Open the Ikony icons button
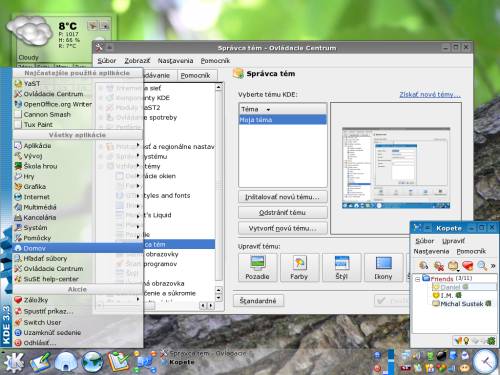Image resolution: width=500 pixels, height=375 pixels. [x=383, y=268]
